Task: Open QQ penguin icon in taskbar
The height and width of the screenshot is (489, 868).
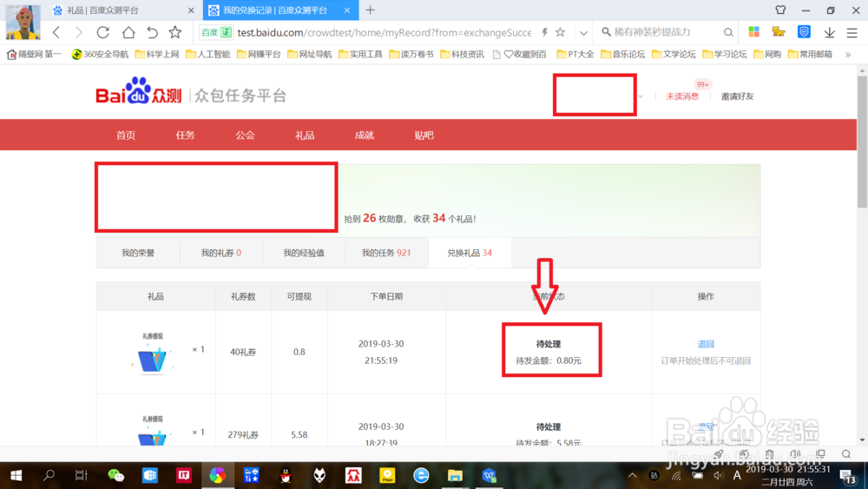Action: [x=286, y=475]
